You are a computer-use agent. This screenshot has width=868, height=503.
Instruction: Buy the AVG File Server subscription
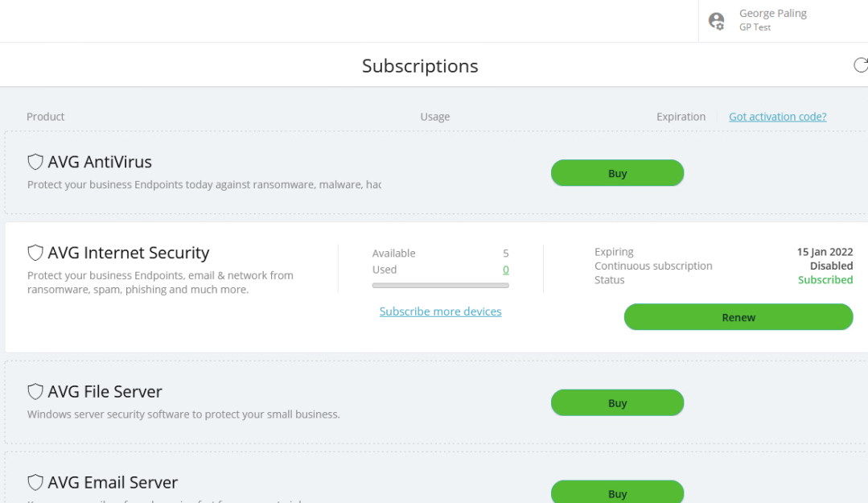pos(617,403)
